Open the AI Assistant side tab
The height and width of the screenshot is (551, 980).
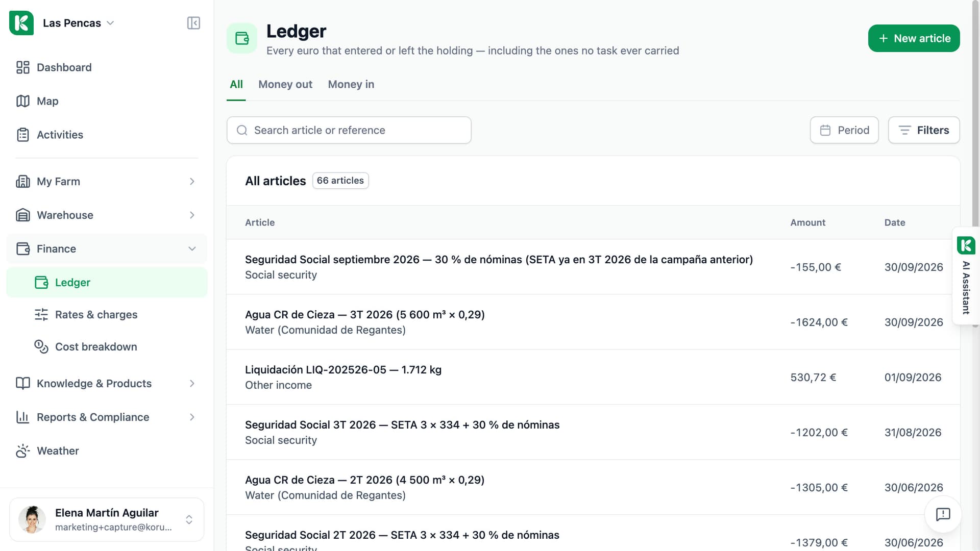tap(966, 275)
